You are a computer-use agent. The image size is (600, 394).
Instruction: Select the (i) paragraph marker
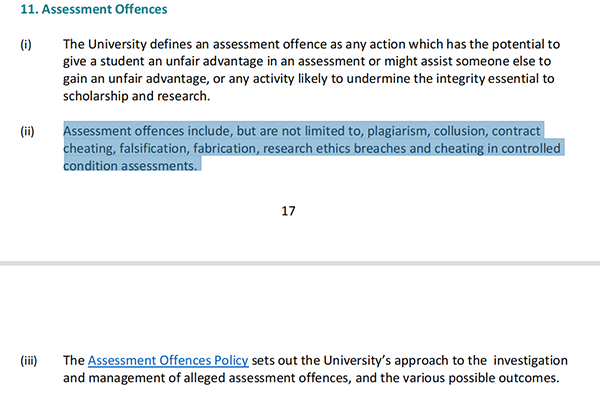click(x=26, y=44)
